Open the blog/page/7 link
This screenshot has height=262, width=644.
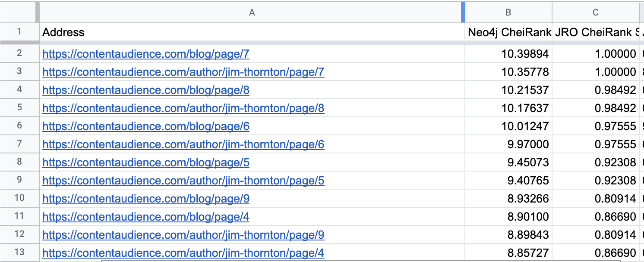[x=146, y=54]
